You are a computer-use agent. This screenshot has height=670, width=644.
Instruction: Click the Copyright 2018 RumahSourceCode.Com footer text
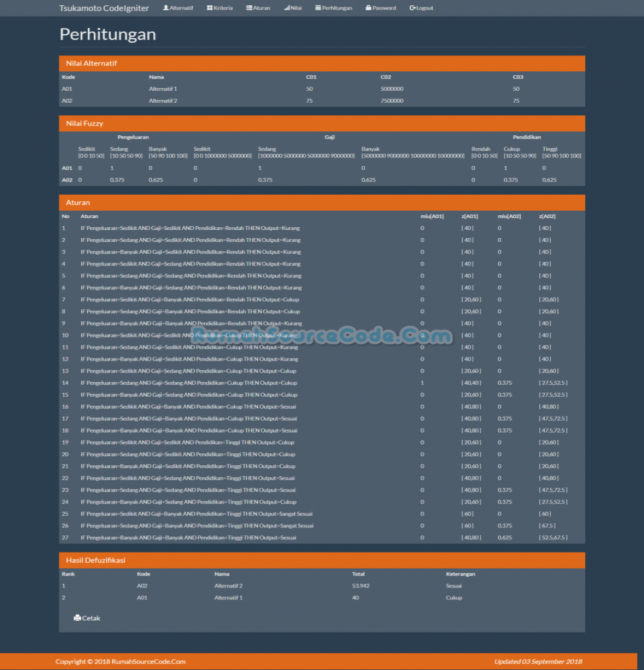pos(121,661)
